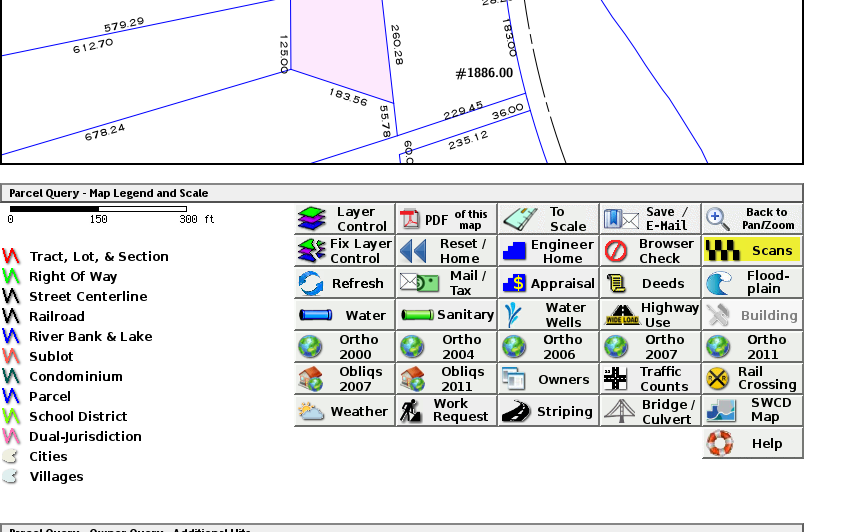View Deeds records
This screenshot has width=847, height=532.
point(650,283)
